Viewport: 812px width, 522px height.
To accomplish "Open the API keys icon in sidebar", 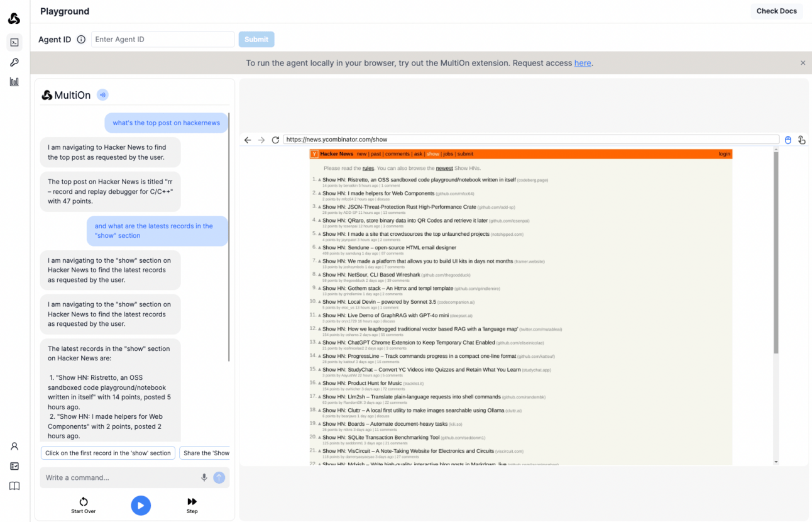I will 14,62.
